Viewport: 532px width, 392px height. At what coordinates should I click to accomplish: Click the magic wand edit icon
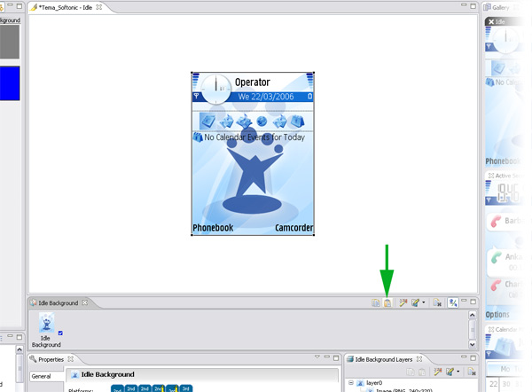403,303
